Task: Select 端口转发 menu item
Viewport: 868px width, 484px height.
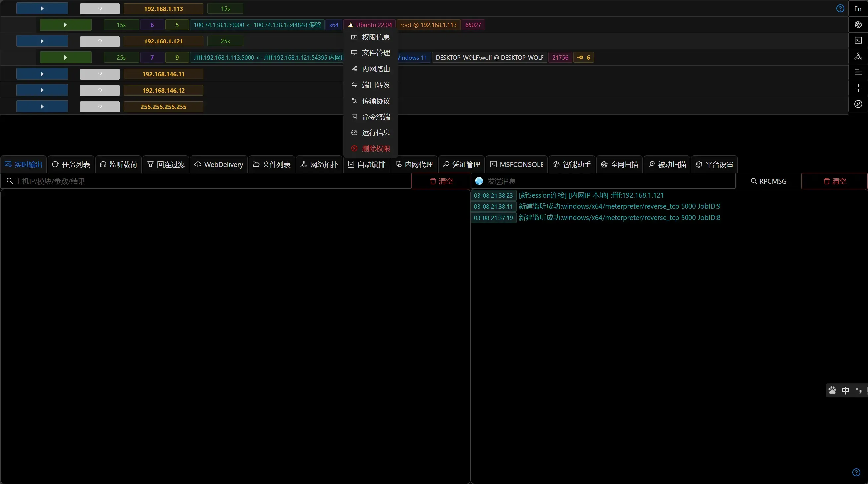Action: pos(371,85)
